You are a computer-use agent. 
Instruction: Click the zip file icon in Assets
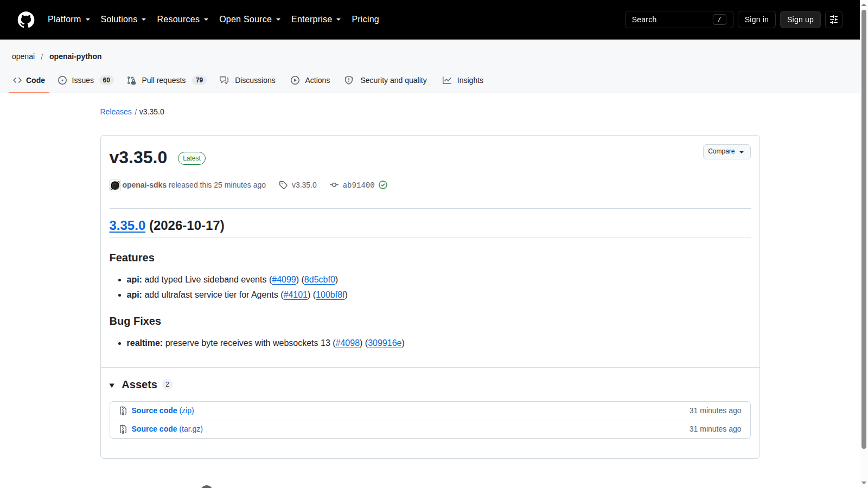(123, 411)
